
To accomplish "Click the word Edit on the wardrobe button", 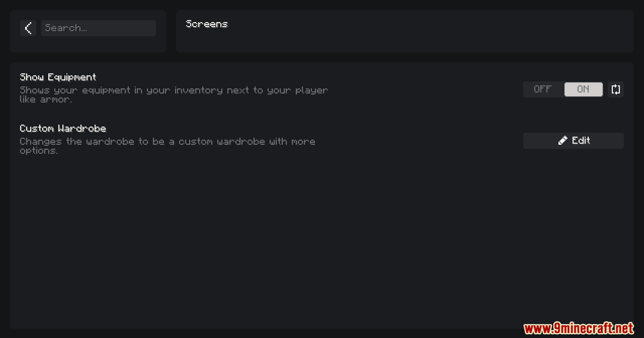I will (x=581, y=140).
